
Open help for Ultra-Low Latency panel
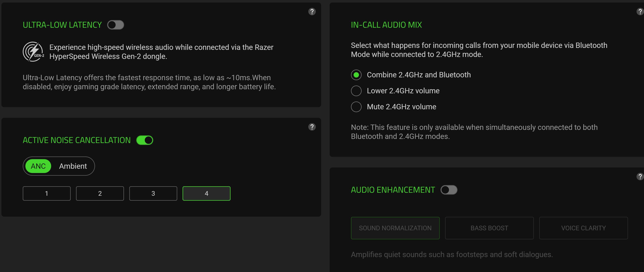point(312,12)
